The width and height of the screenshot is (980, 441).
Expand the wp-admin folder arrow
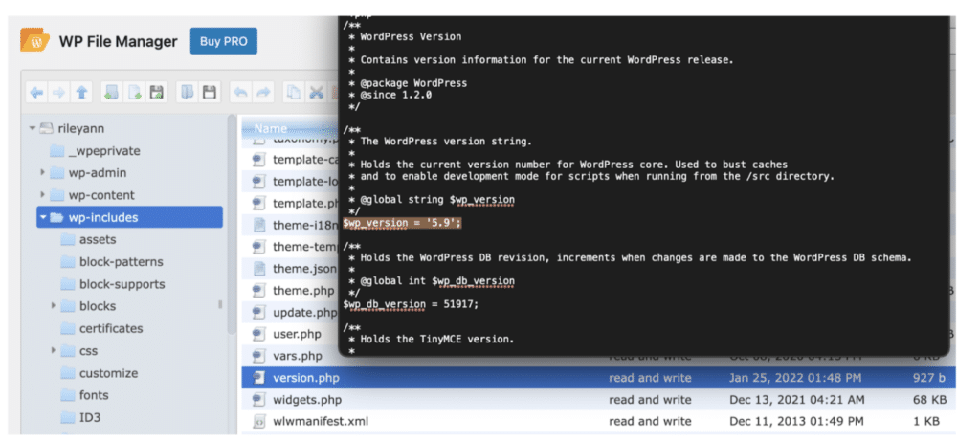(x=42, y=173)
